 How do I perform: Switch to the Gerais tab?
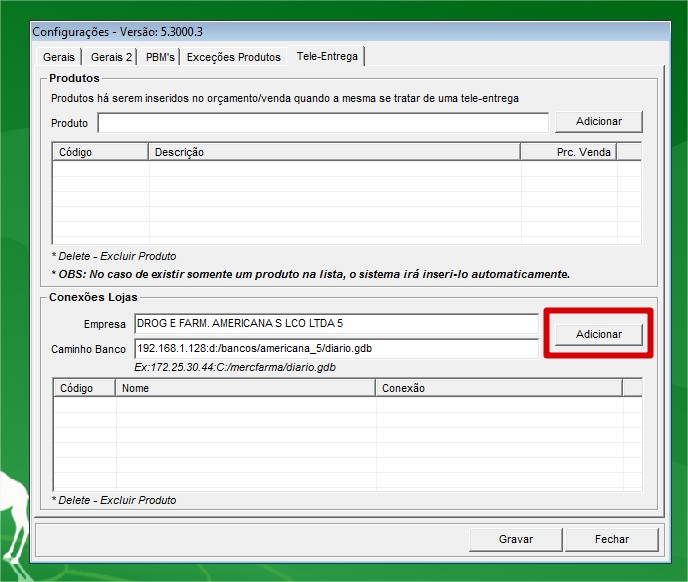[58, 57]
